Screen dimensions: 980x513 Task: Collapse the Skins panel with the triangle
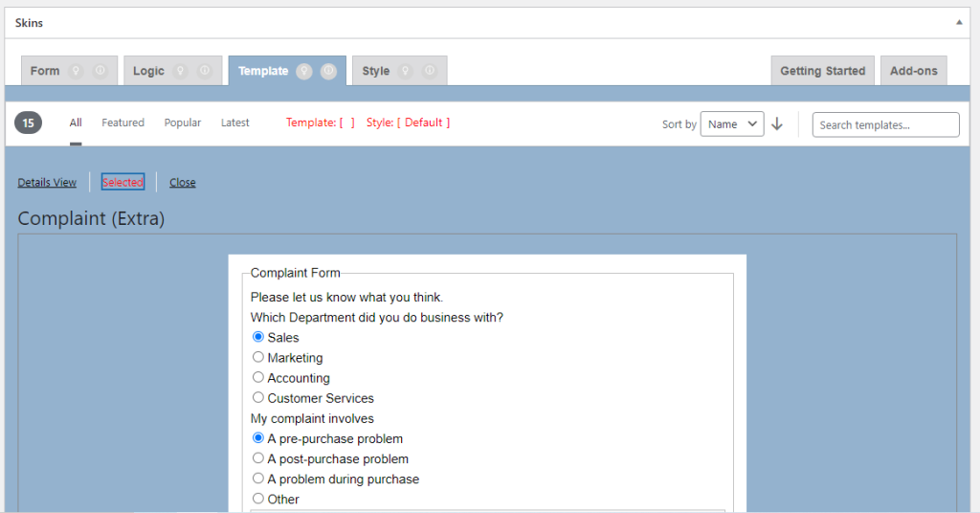click(959, 22)
